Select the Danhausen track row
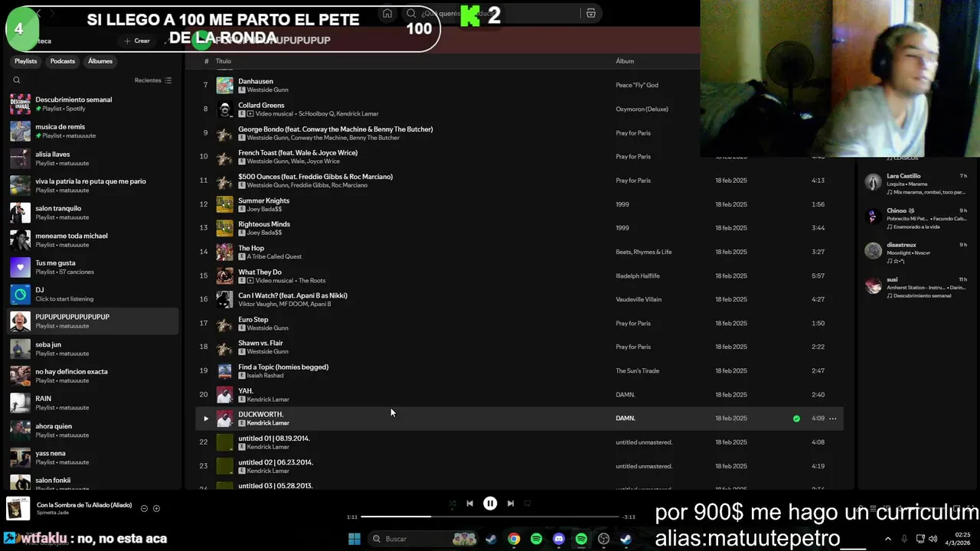This screenshot has width=980, height=551. point(521,85)
